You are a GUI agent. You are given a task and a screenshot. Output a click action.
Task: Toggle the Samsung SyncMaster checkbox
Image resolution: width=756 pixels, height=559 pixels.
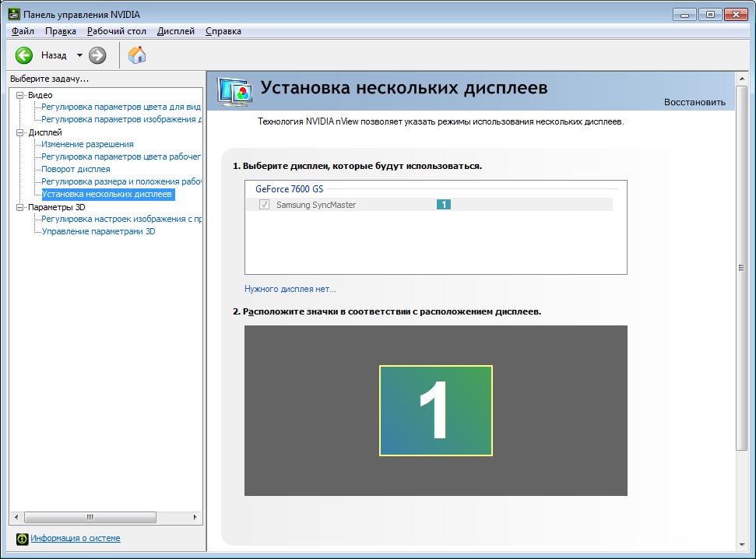click(264, 205)
